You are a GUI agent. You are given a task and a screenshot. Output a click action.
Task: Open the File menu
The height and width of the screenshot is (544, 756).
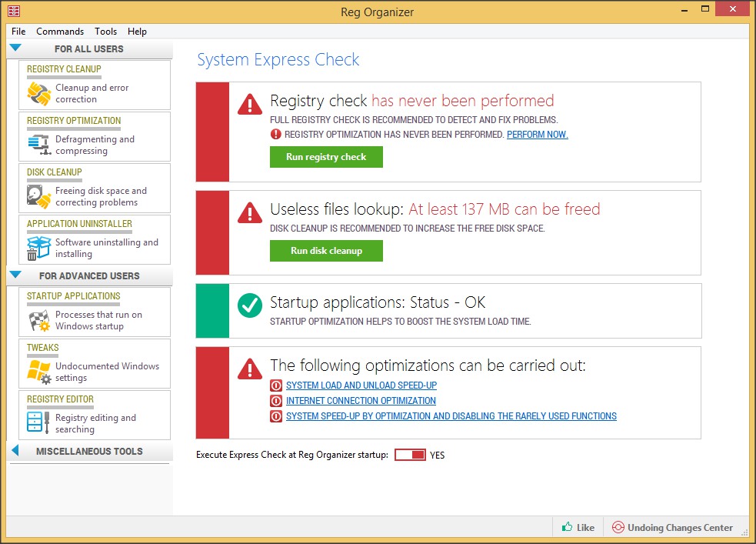[x=18, y=32]
